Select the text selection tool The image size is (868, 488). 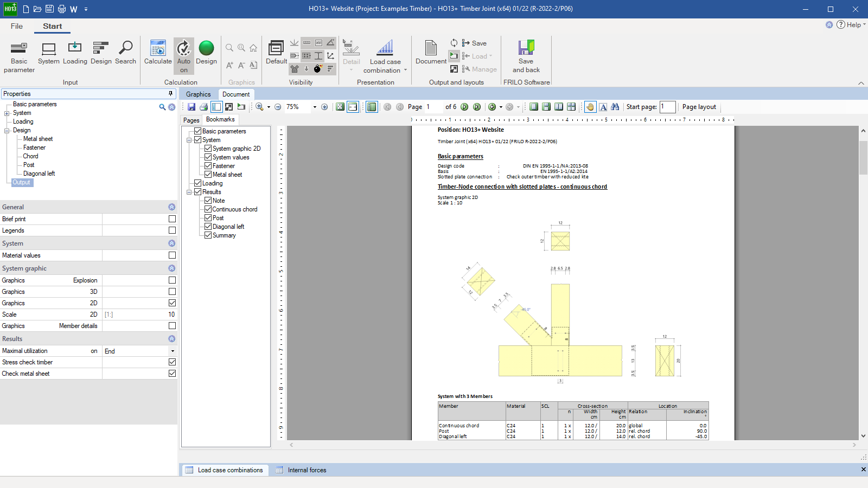[603, 107]
